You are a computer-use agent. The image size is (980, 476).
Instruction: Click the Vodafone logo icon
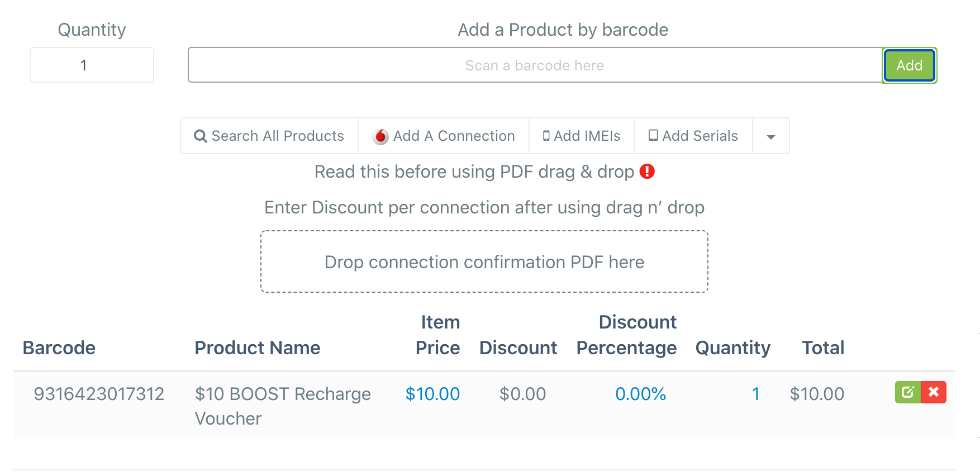pyautogui.click(x=380, y=136)
